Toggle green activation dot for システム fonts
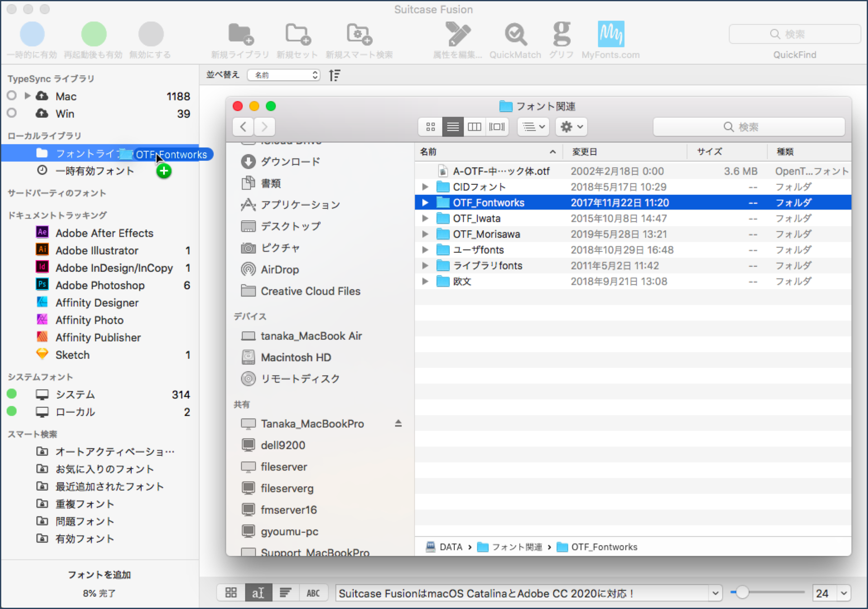The height and width of the screenshot is (609, 868). click(12, 394)
